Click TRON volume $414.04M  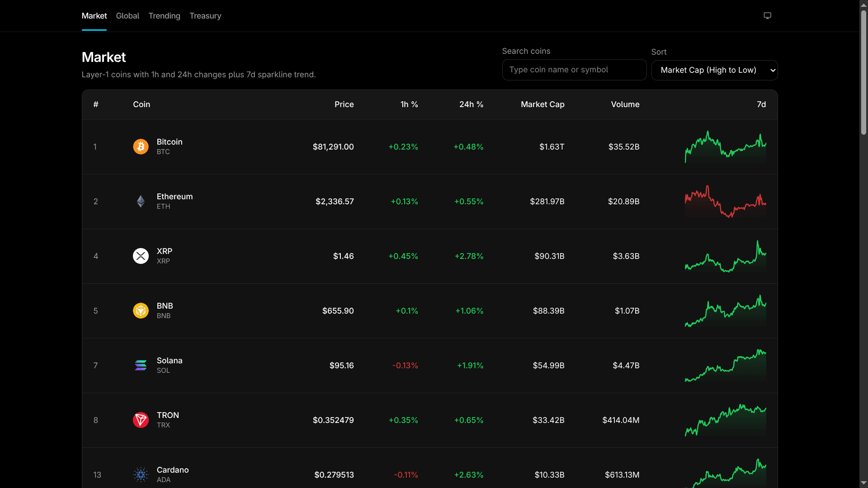pyautogui.click(x=621, y=420)
